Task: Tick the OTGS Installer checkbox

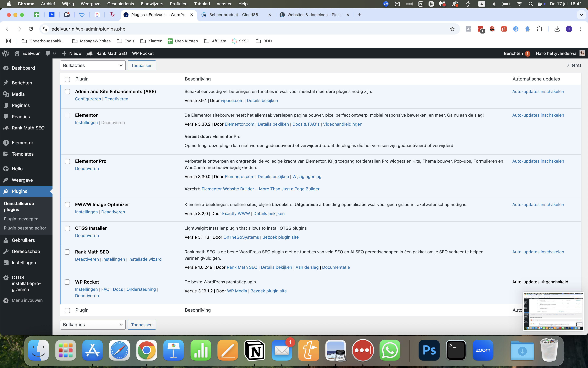Action: (x=67, y=228)
